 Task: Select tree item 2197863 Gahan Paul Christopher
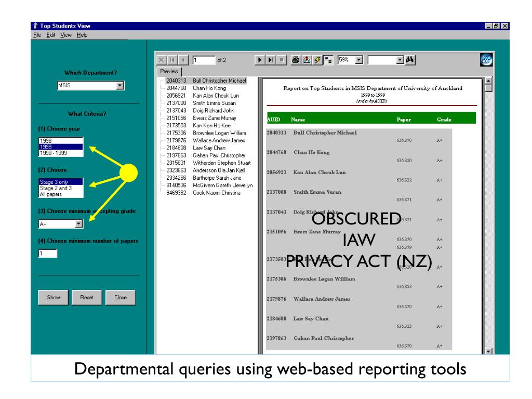click(206, 155)
